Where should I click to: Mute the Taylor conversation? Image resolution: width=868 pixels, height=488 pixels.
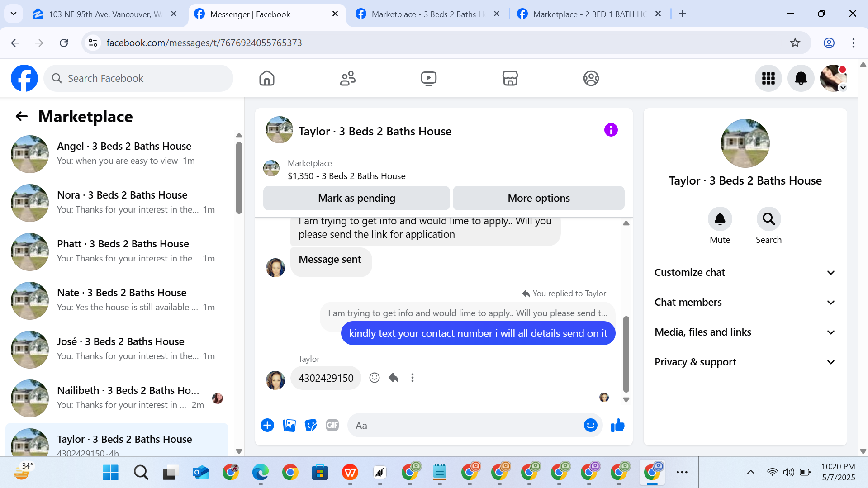[720, 219]
